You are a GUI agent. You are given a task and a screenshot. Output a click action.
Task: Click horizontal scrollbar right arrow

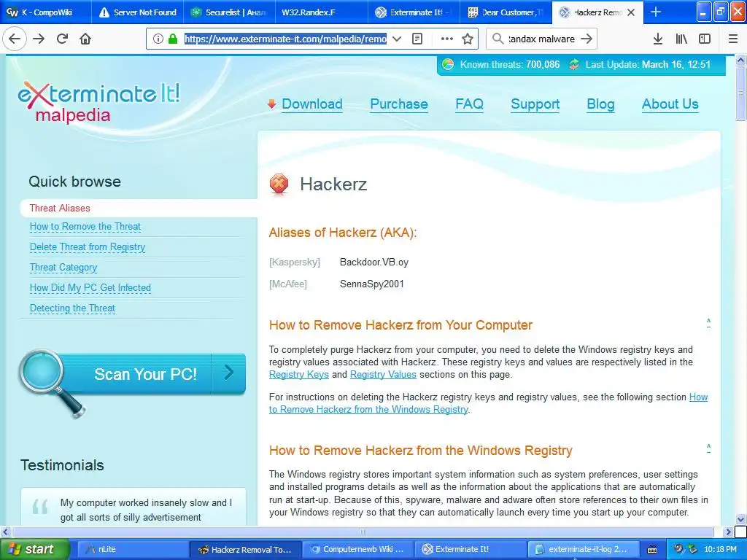[728, 532]
